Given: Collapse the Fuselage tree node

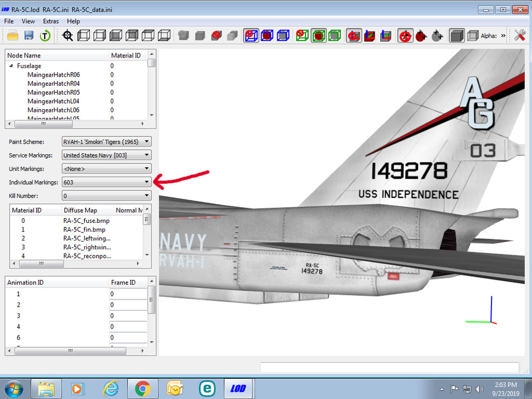Looking at the screenshot, I should [x=11, y=66].
